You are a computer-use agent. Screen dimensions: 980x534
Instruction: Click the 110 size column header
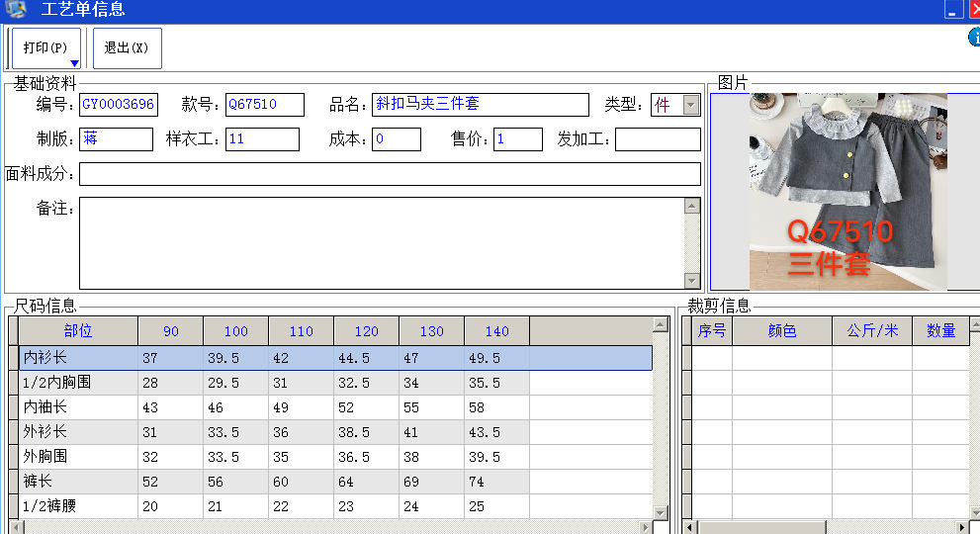tap(302, 330)
